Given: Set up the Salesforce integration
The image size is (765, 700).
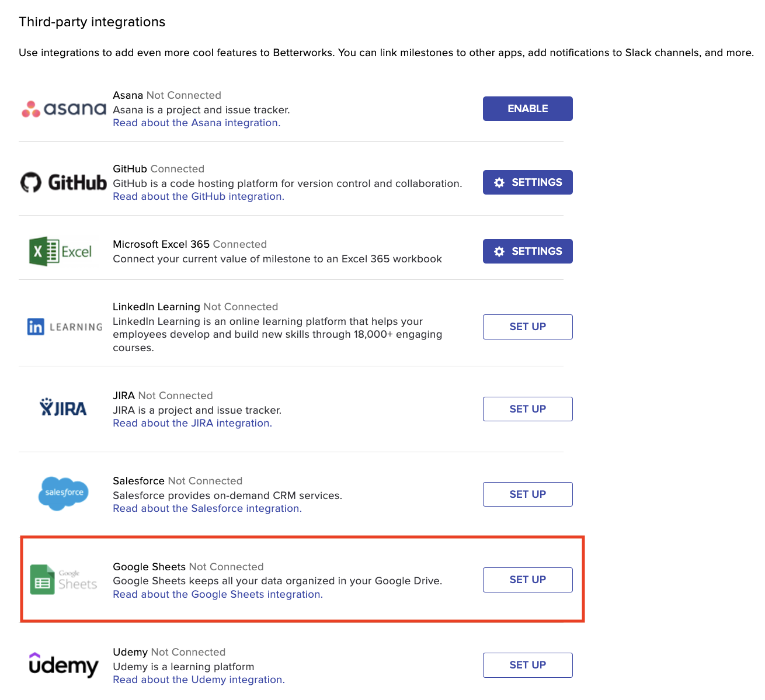Looking at the screenshot, I should tap(528, 494).
